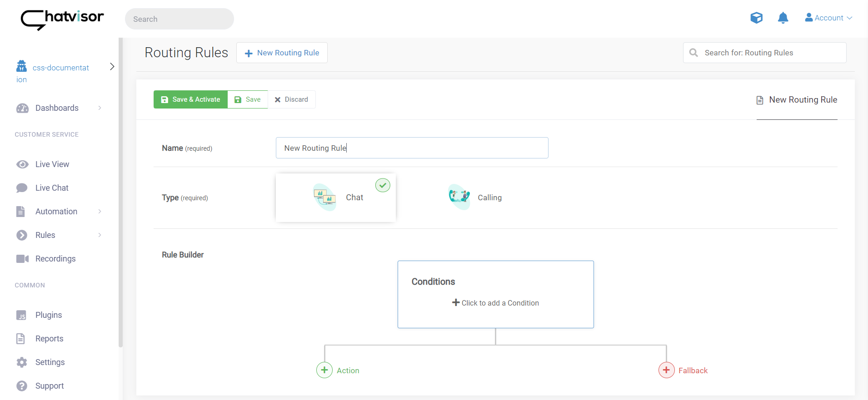Click the green plus Action icon
The height and width of the screenshot is (400, 868).
pos(324,370)
